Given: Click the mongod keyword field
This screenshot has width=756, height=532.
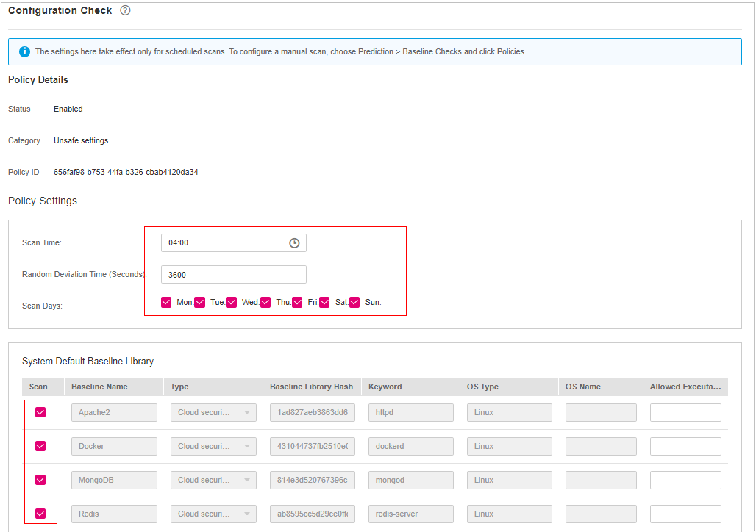Looking at the screenshot, I should 411,480.
